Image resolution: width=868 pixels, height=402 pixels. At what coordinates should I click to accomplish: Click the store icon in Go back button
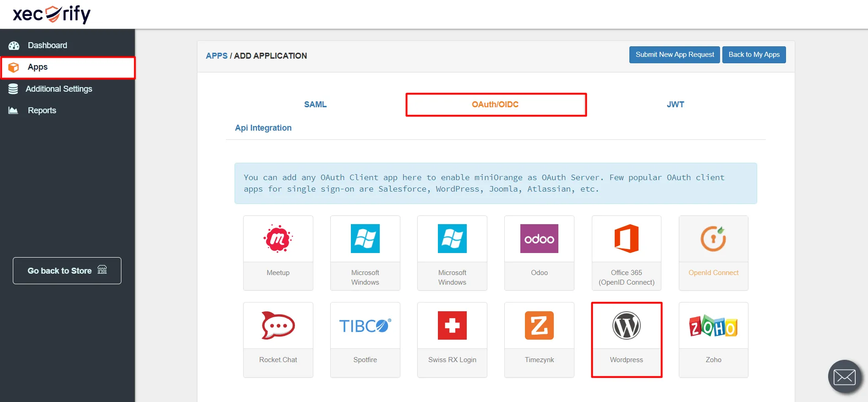coord(102,270)
